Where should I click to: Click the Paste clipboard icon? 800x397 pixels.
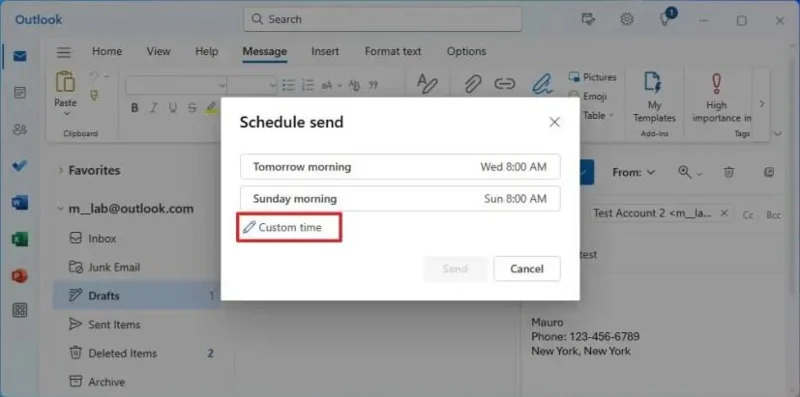click(x=65, y=83)
